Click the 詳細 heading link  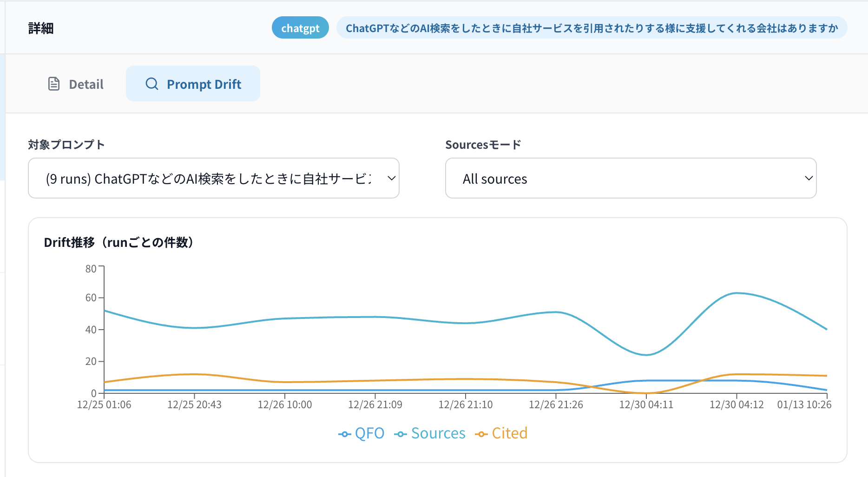pyautogui.click(x=40, y=27)
